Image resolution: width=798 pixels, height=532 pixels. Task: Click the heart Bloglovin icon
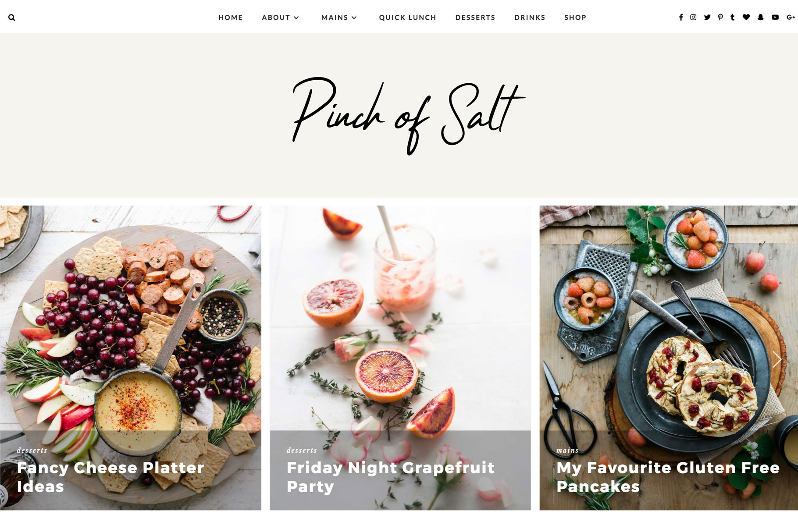tap(746, 17)
